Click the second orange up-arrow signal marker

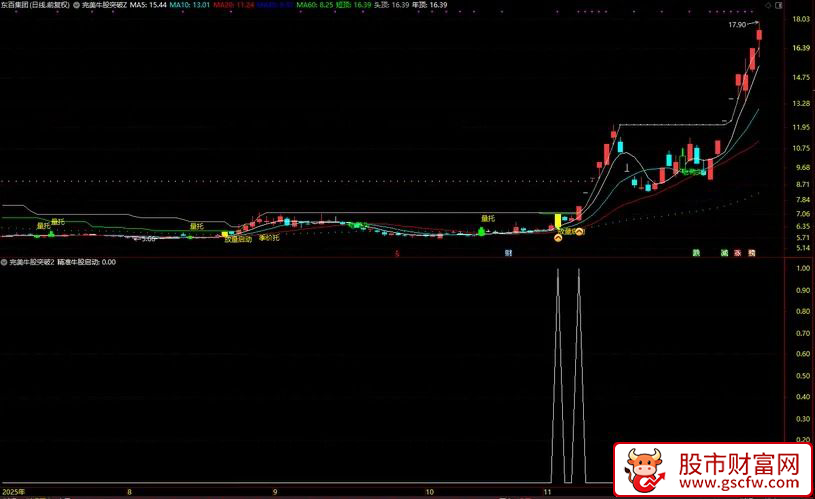pos(580,231)
